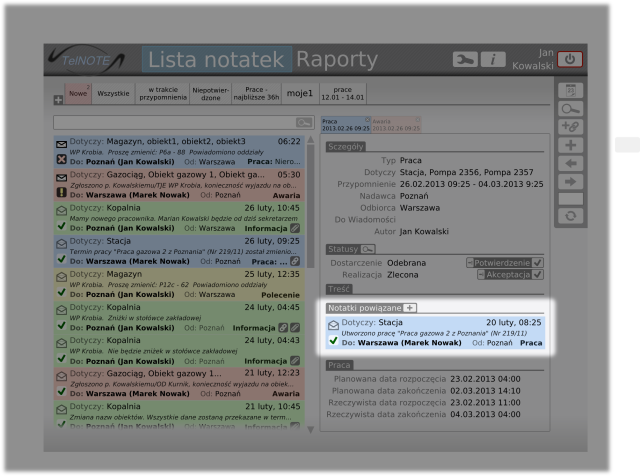Collapse the Notatki powiązane section header
Screen dimensions: 640x476
tap(364, 308)
